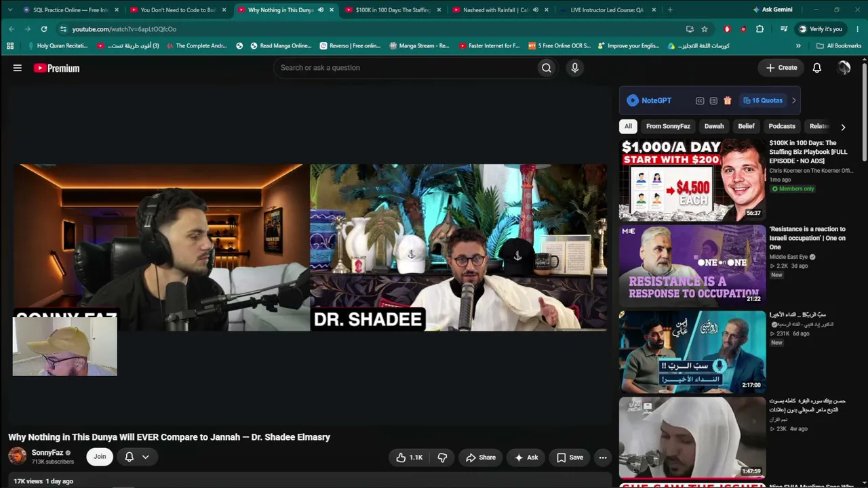
Task: Start voice search with the microphone
Action: coord(574,68)
